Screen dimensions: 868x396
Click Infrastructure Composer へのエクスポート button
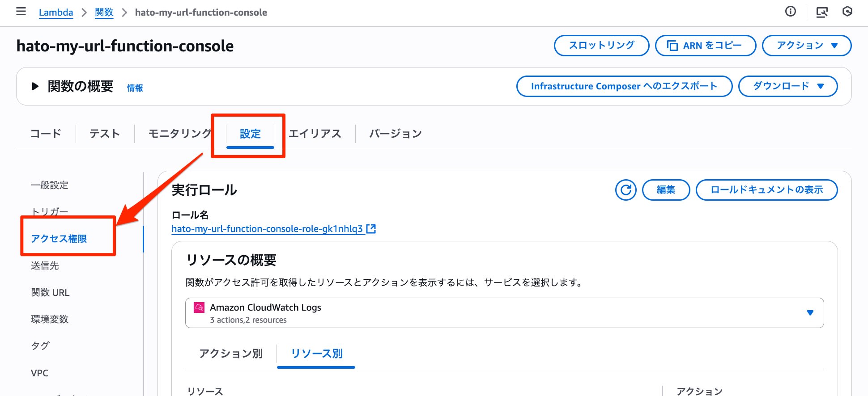click(624, 86)
